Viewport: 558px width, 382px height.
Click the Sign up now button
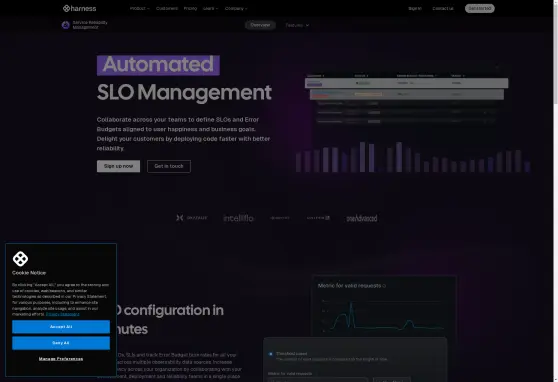click(x=119, y=166)
